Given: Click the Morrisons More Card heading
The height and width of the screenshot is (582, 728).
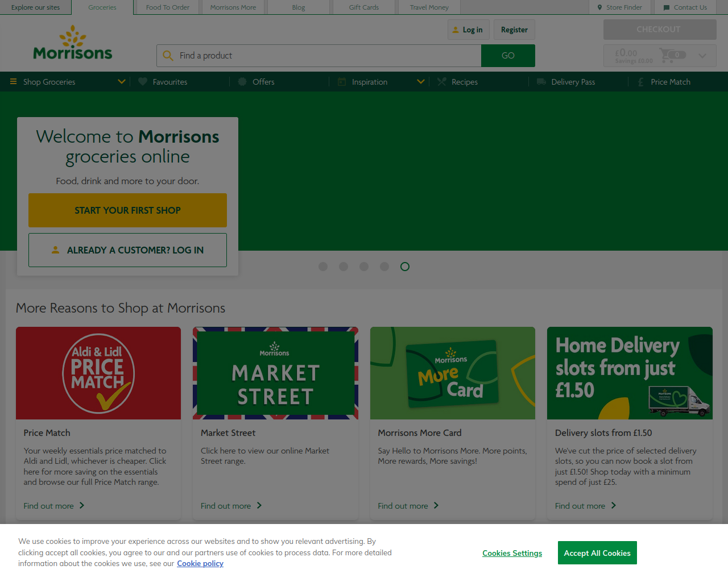Looking at the screenshot, I should pos(420,433).
